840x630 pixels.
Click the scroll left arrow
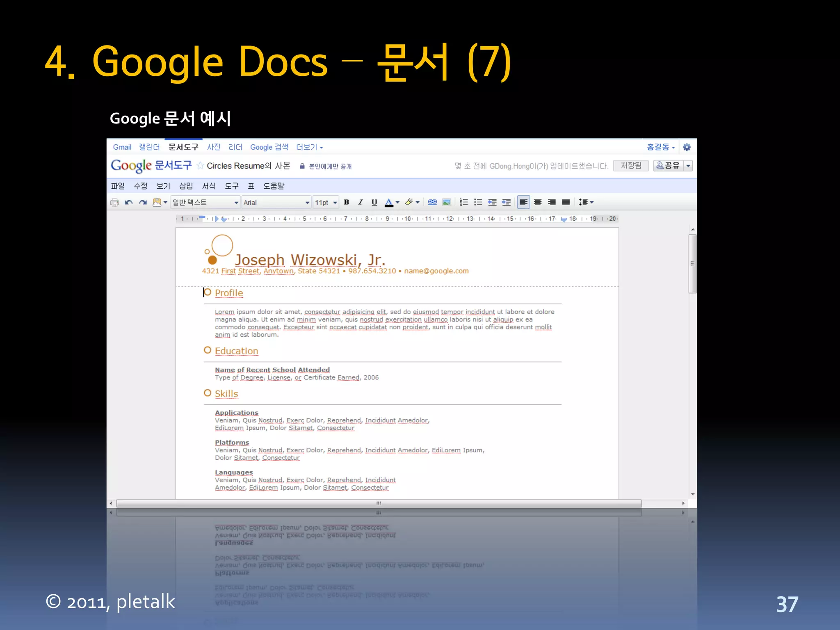click(111, 503)
